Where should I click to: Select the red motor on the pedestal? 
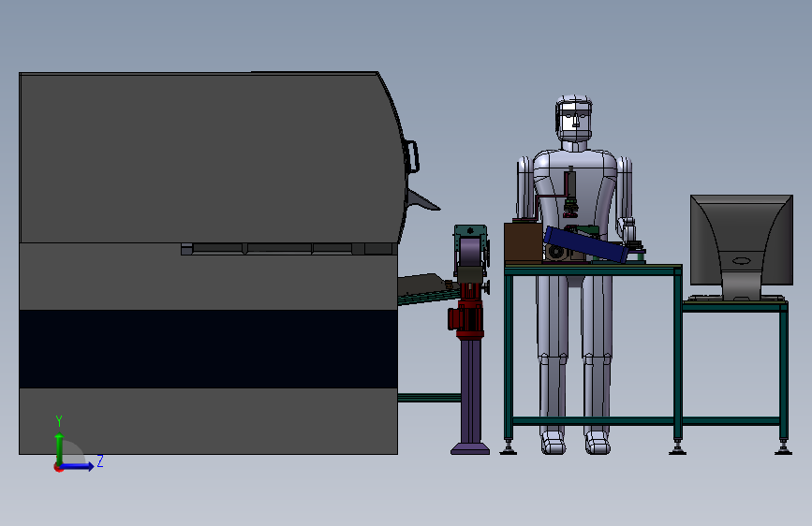click(x=466, y=317)
